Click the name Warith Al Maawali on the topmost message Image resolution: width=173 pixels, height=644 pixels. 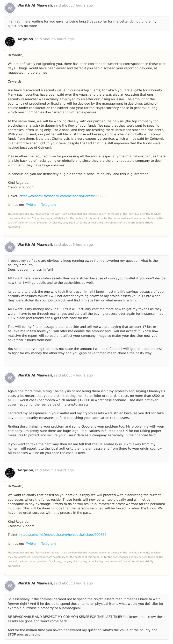(x=35, y=5)
